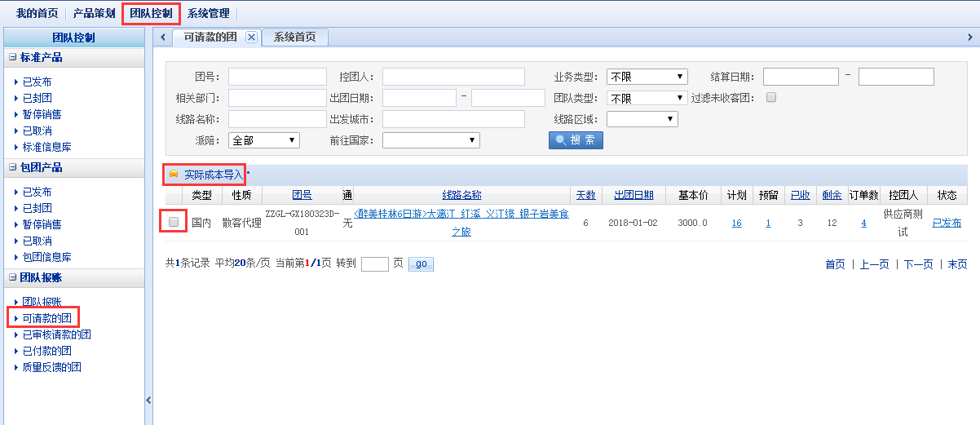Select the 可请款的团 tab
Image resolution: width=980 pixels, height=425 pixels.
tap(210, 37)
